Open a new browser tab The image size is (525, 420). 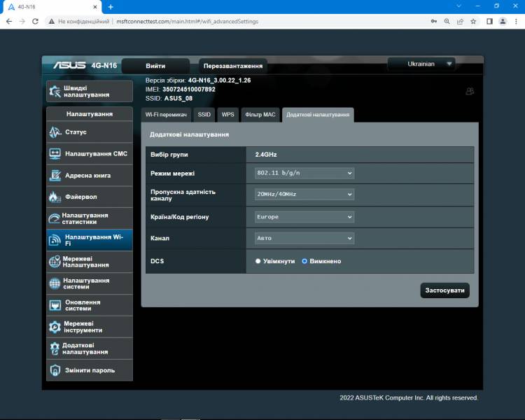[x=111, y=7]
